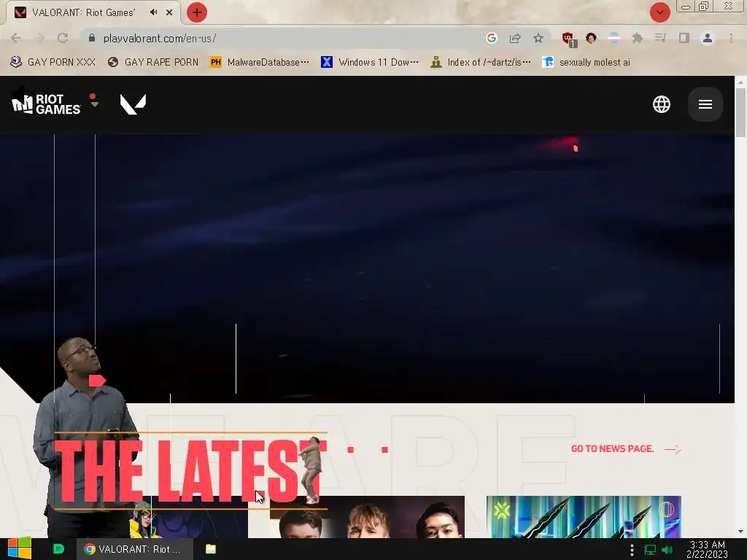Click the vertical scrollbar thumb
Image resolution: width=747 pixels, height=560 pixels.
(741, 113)
